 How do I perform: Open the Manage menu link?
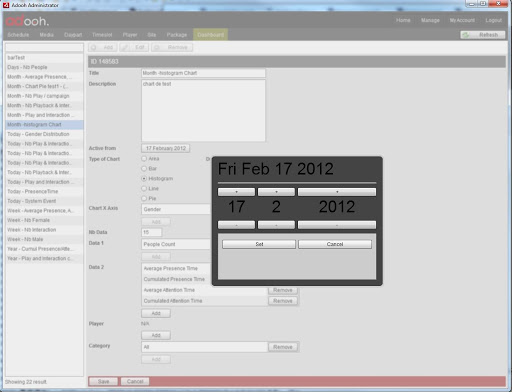[430, 20]
